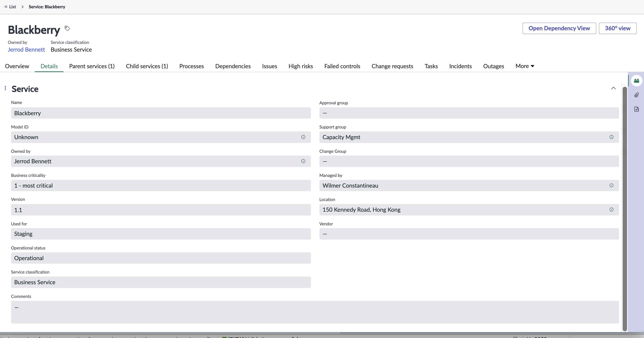Click the Blackberry page title
644x338 pixels.
(34, 30)
